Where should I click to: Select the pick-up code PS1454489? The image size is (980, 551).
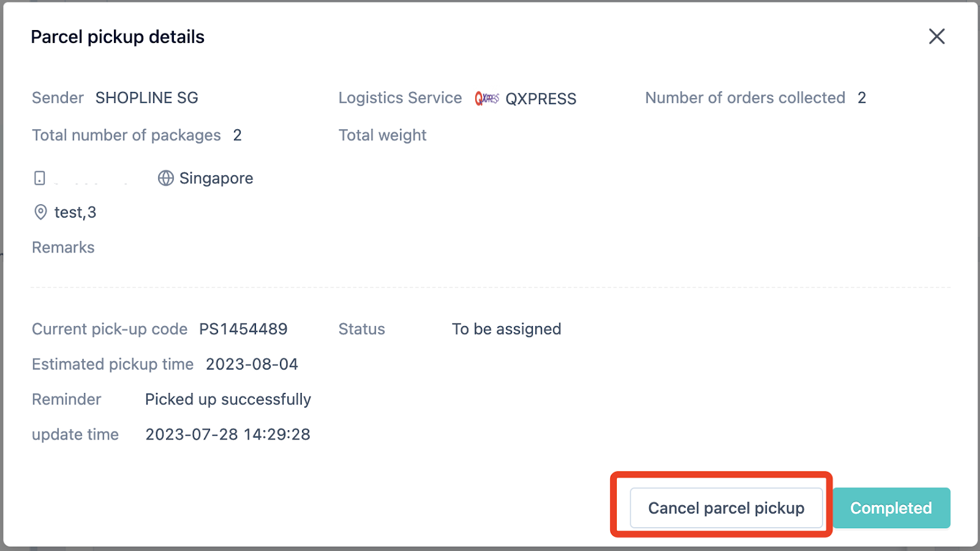coord(243,329)
